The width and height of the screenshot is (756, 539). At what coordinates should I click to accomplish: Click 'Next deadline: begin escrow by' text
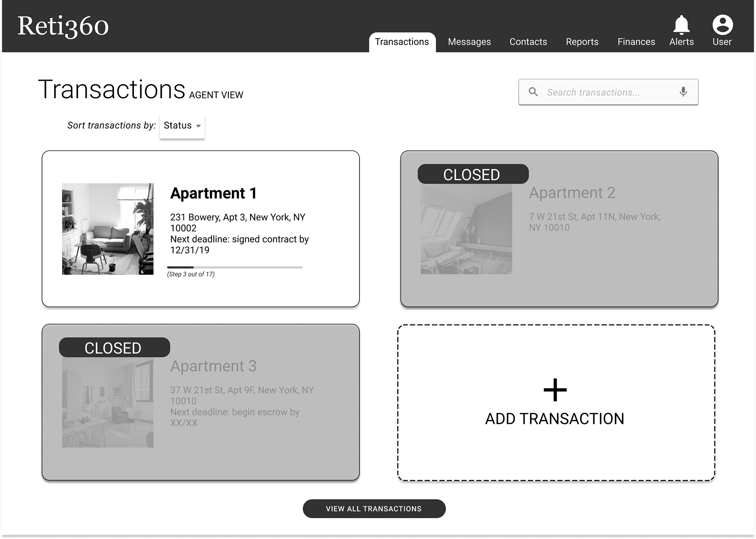click(x=235, y=412)
